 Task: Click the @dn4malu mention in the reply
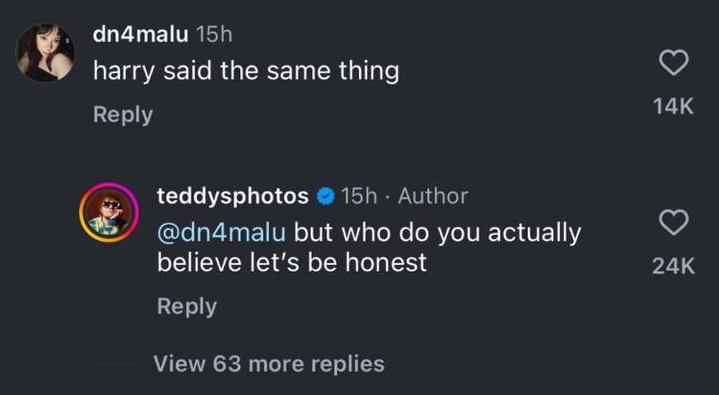click(x=221, y=233)
